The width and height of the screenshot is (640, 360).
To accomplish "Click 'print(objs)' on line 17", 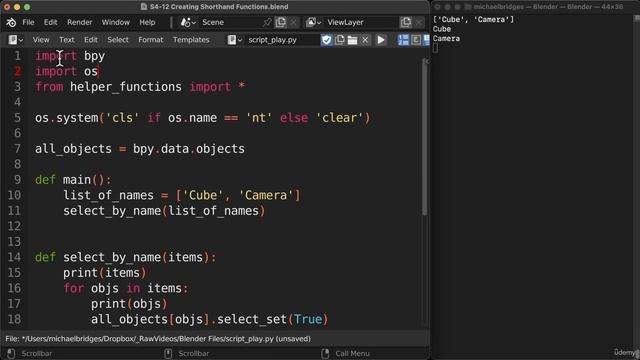I will [x=129, y=304].
